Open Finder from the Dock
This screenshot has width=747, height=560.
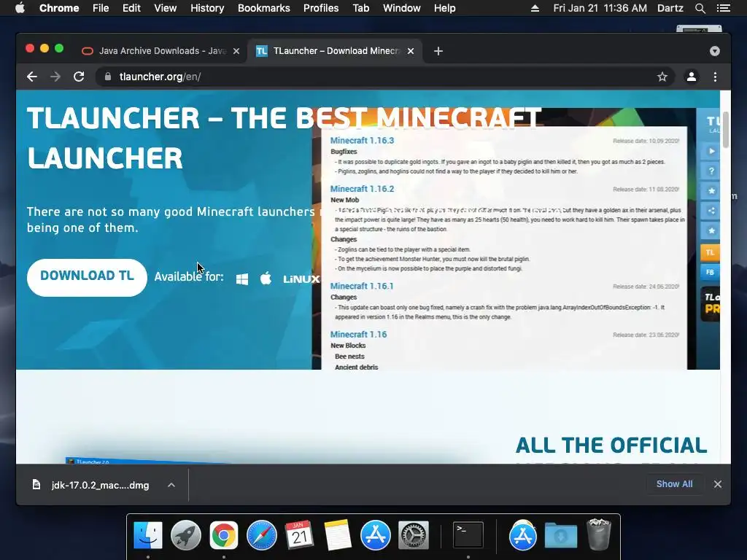[148, 535]
